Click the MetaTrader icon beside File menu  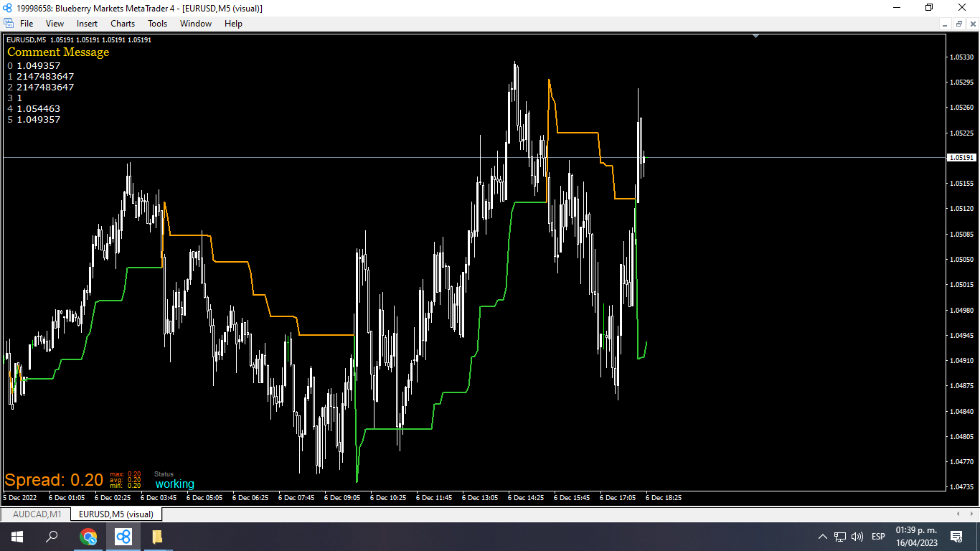coord(9,24)
